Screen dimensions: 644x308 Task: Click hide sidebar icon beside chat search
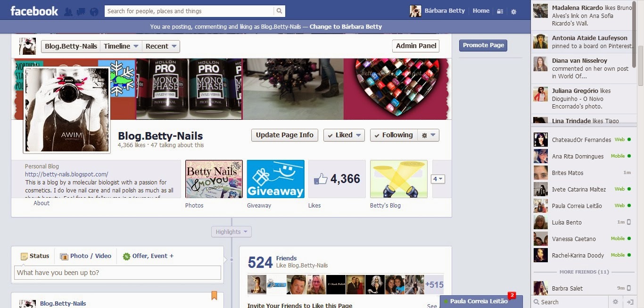pyautogui.click(x=629, y=302)
